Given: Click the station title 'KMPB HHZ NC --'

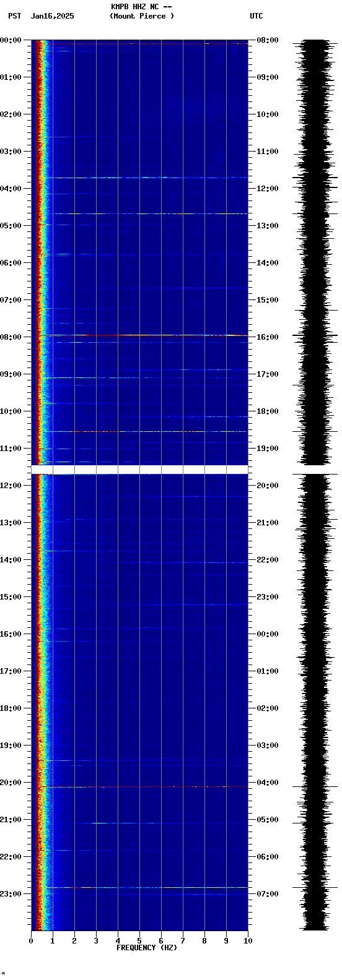Looking at the screenshot, I should (141, 7).
